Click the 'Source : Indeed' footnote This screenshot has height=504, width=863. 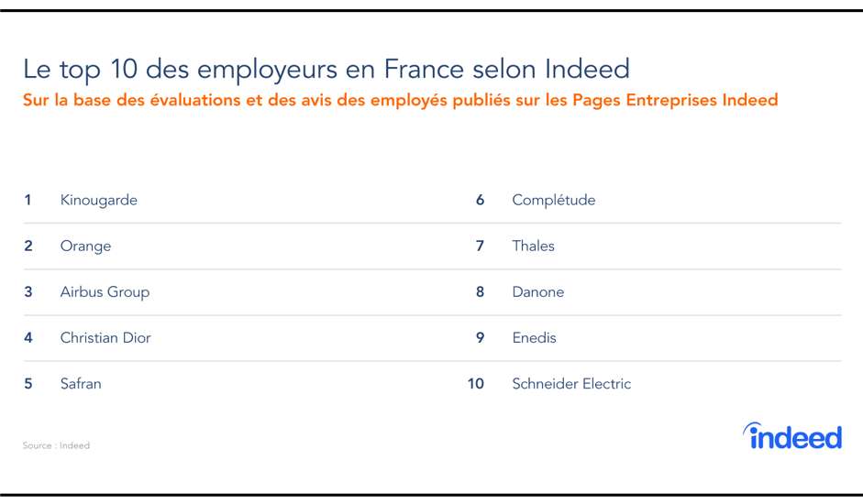[56, 445]
